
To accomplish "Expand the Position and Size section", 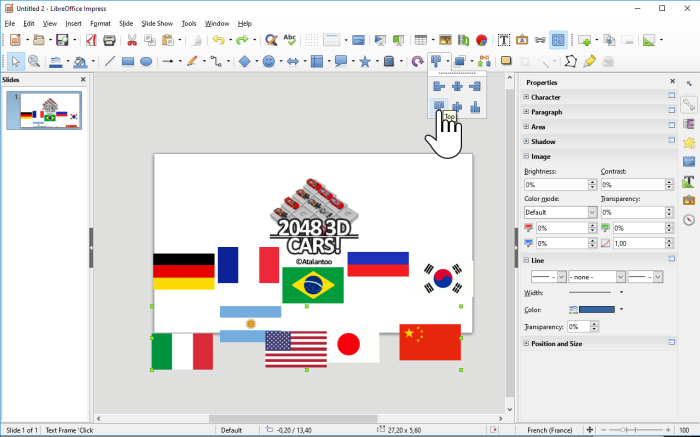I will coord(526,343).
